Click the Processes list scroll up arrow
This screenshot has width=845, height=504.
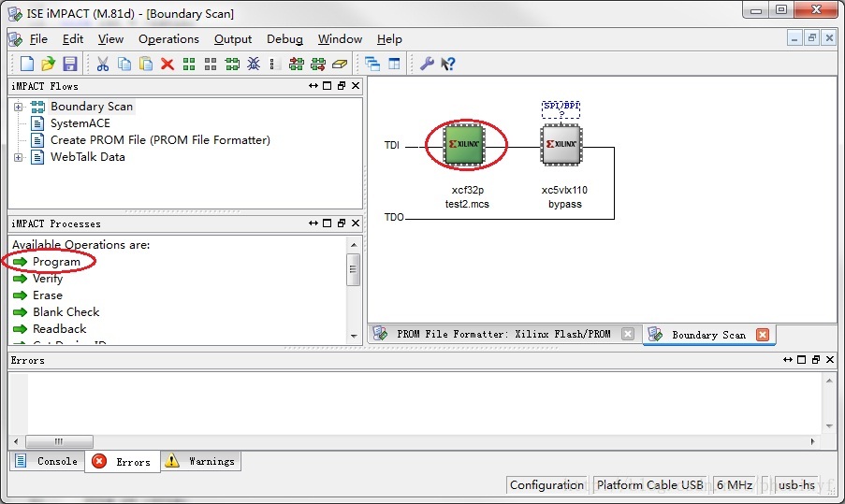point(354,245)
